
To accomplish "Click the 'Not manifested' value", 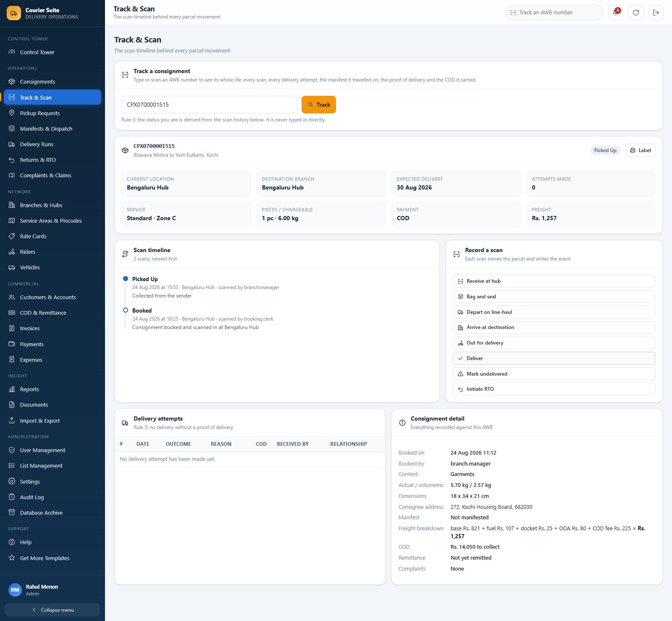I will point(470,518).
